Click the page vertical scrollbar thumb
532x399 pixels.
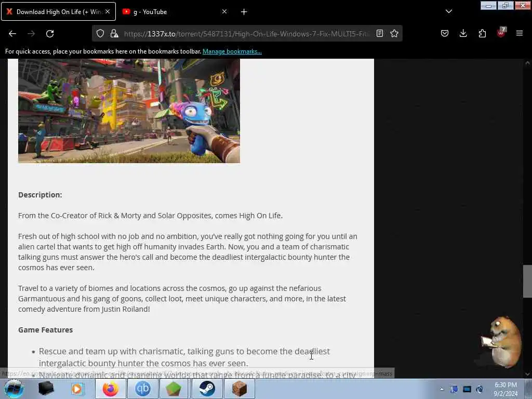(527, 281)
